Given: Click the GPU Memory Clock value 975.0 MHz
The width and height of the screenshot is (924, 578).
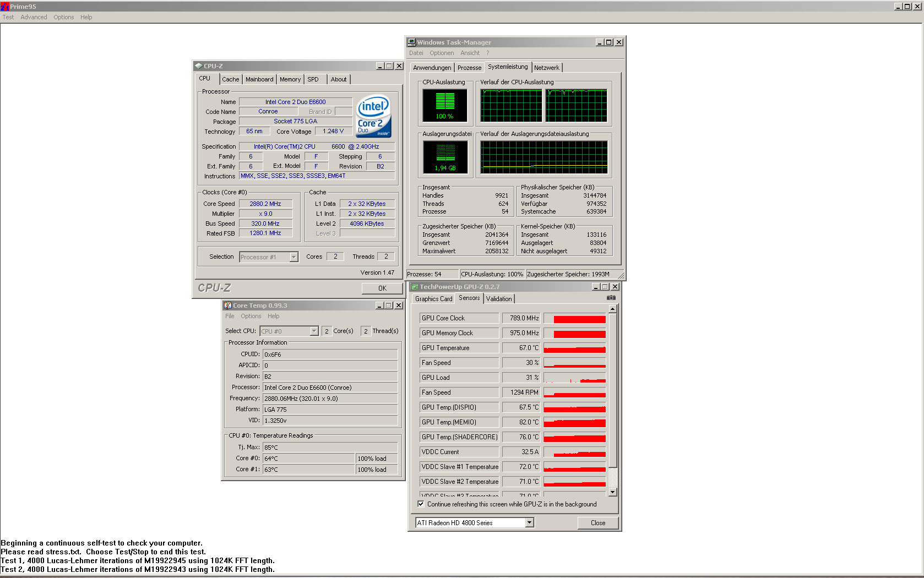Looking at the screenshot, I should (x=521, y=333).
